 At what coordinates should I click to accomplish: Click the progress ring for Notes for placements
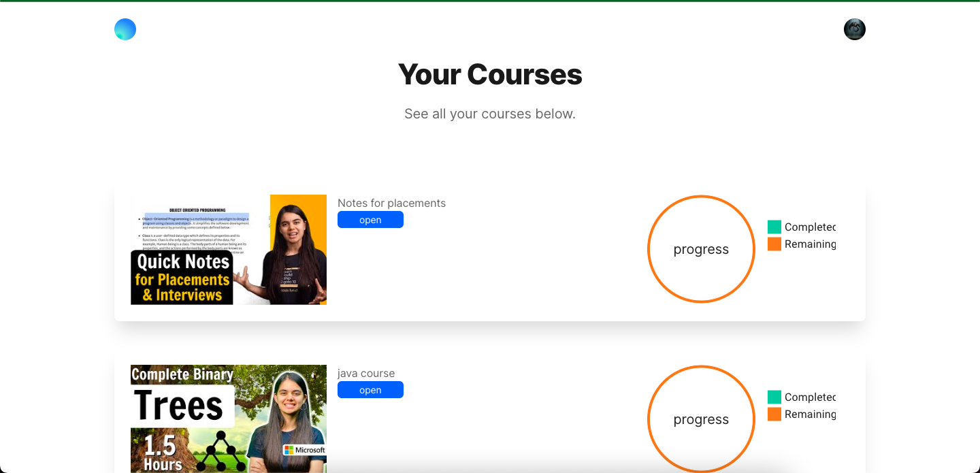tap(701, 249)
